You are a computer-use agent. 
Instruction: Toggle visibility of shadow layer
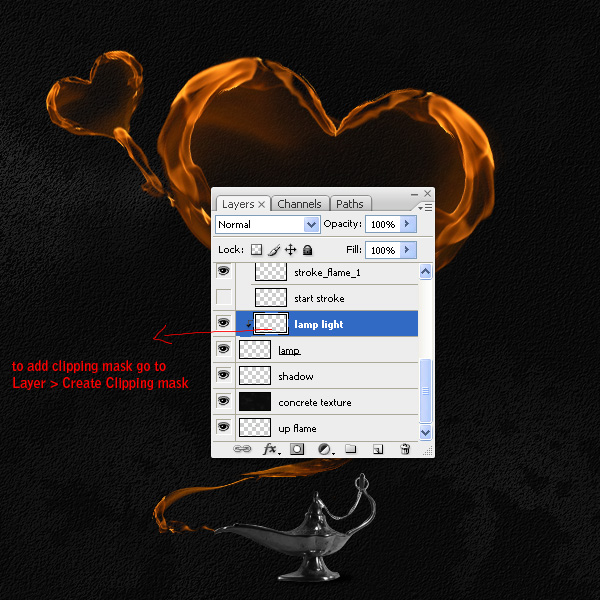pyautogui.click(x=224, y=375)
